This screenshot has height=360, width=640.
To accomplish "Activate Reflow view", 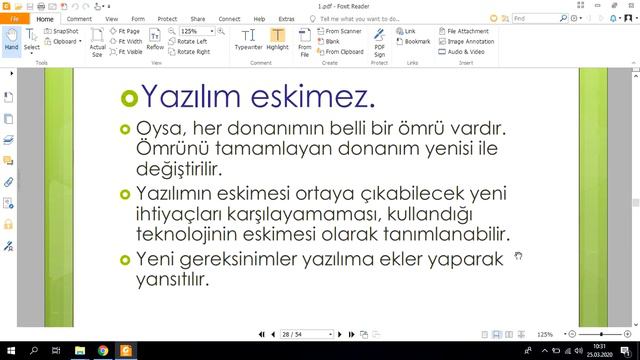I will 155,39.
